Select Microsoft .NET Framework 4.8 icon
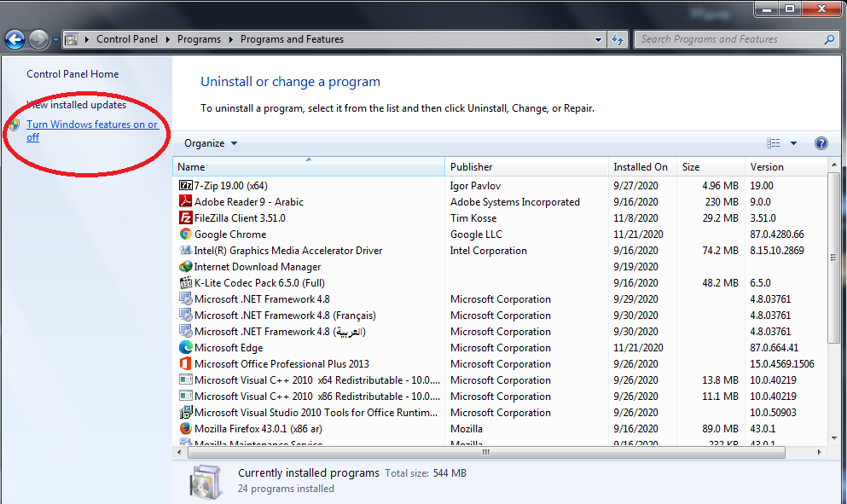This screenshot has height=504, width=847. pos(185,298)
